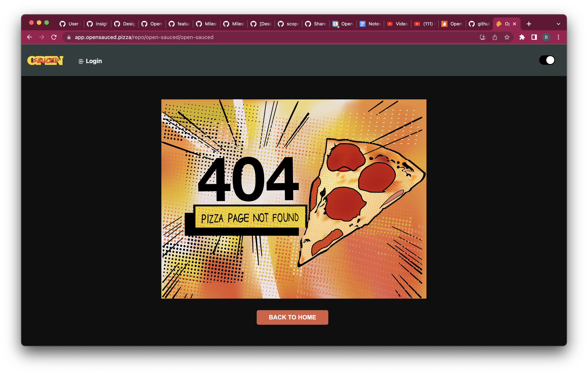
Task: Open a new tab with the plus button
Action: coord(529,24)
